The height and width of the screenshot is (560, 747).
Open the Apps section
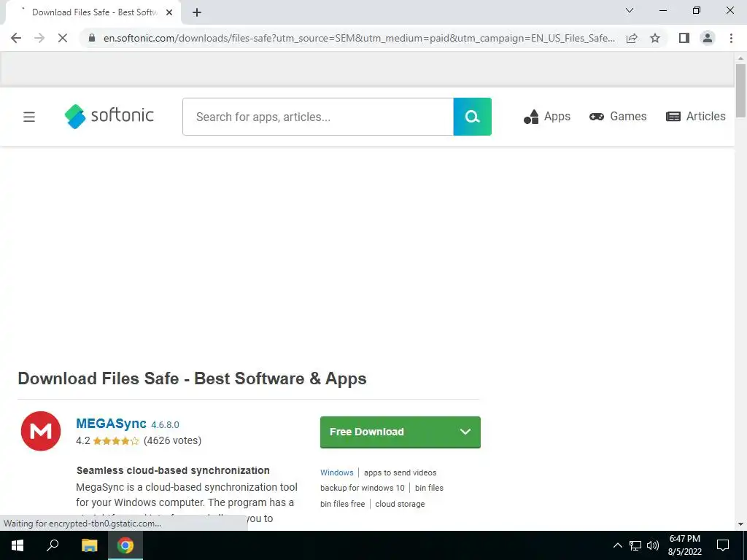point(547,117)
